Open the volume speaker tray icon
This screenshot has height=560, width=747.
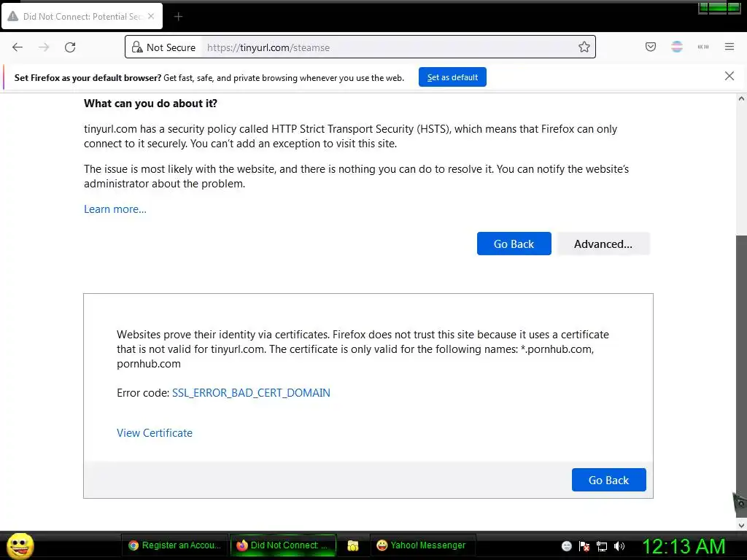click(x=619, y=546)
